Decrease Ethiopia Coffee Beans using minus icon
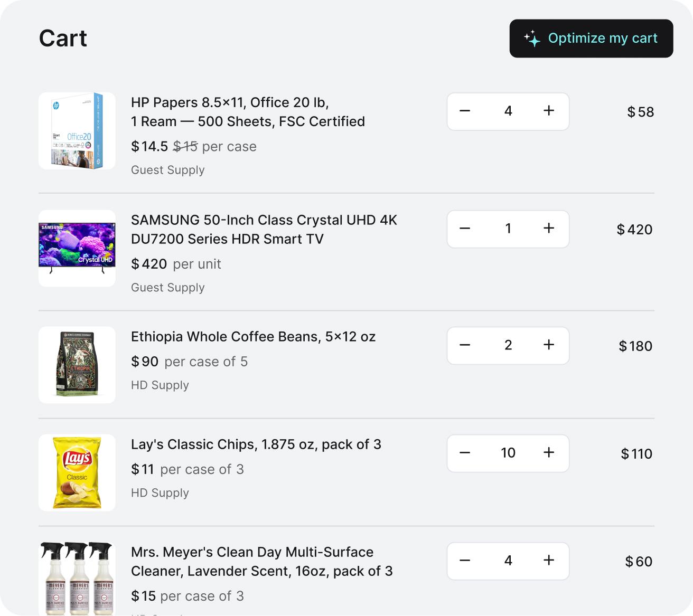 click(465, 345)
